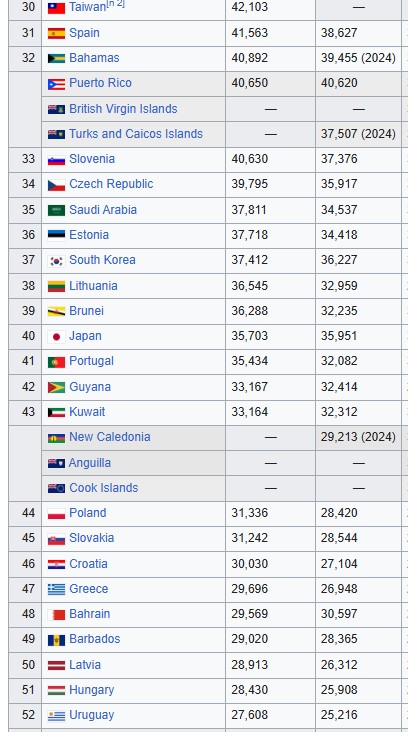Viewport: 408px width, 732px height.
Task: Open the Turks and Caicos Islands link
Action: point(136,134)
